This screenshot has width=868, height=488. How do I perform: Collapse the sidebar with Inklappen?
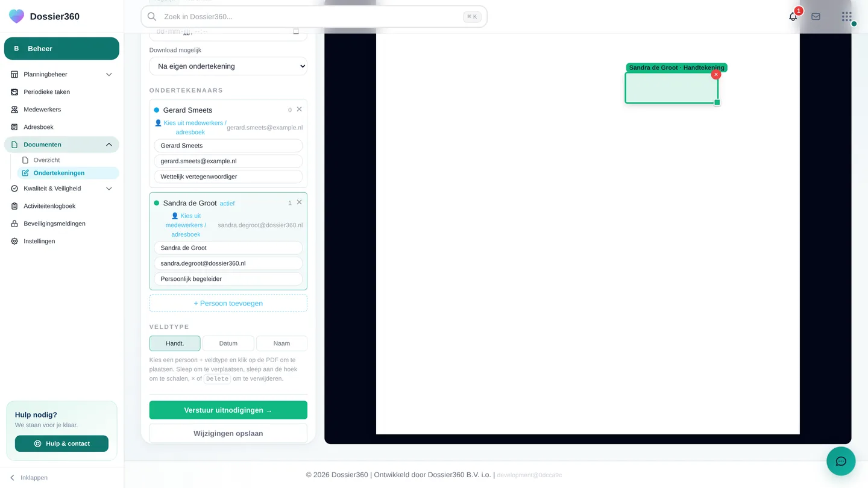coord(28,478)
